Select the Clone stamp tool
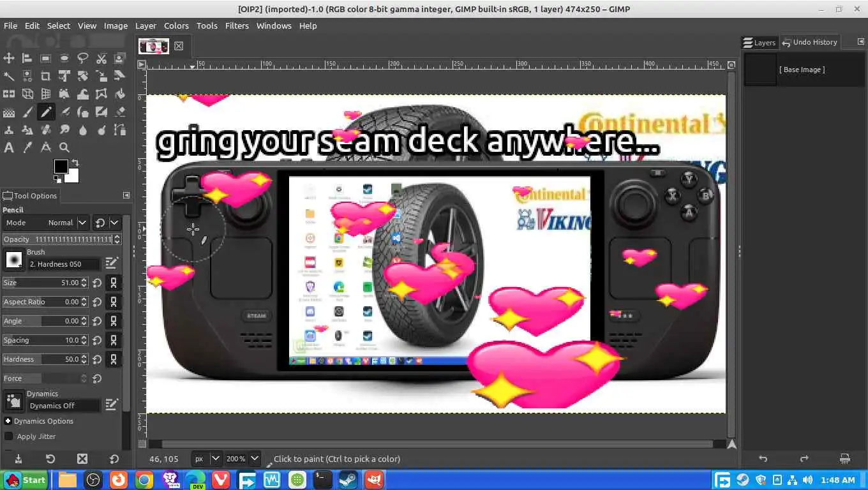Screen dimensions: 868x490 point(9,130)
